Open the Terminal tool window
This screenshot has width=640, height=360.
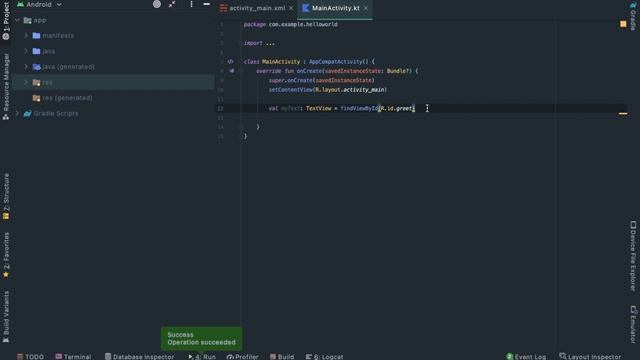[x=73, y=356]
